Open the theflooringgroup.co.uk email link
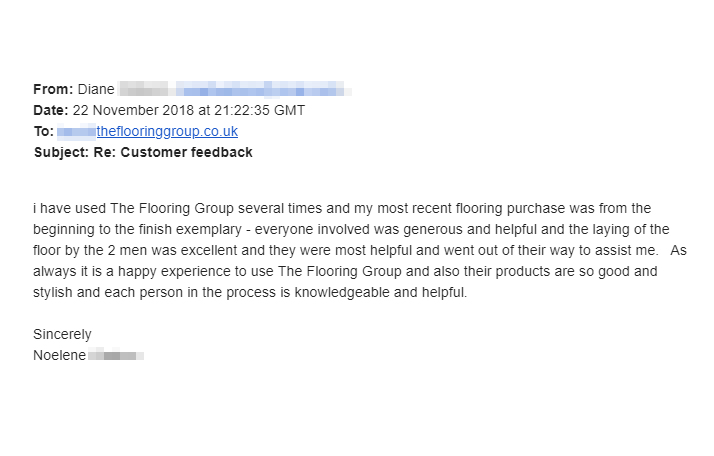 coord(167,131)
